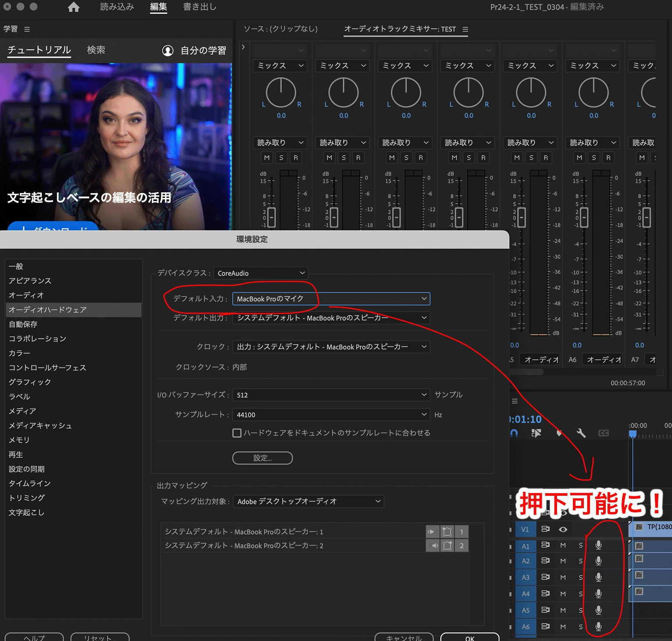Viewport: 672px width, 641px height.
Task: Open Audio Track Mixer panel menu icon
Action: coord(465,29)
